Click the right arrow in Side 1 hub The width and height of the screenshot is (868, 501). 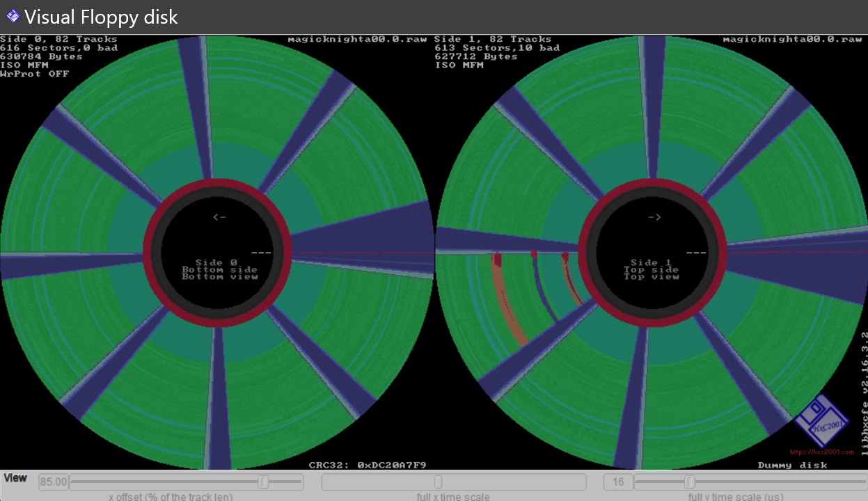point(654,217)
